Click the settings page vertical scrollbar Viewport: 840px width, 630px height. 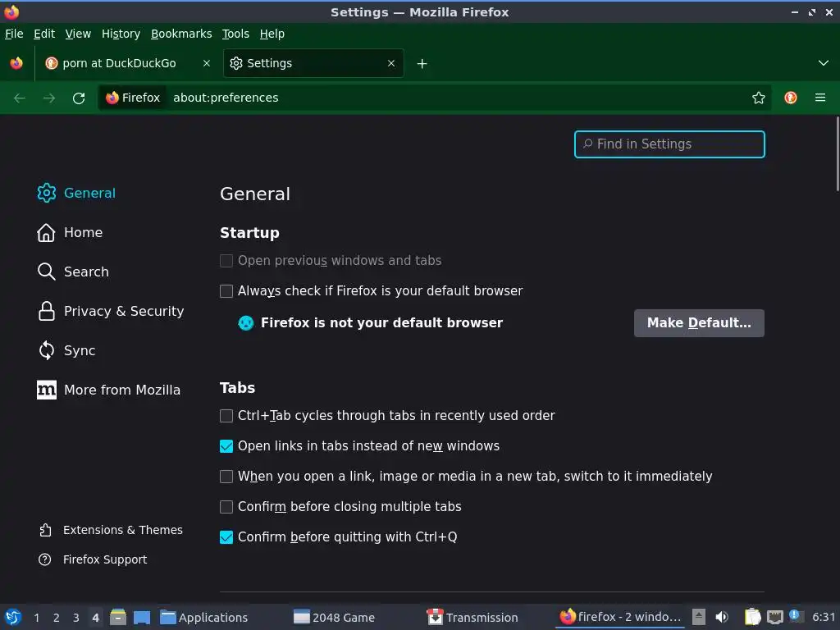(x=838, y=153)
